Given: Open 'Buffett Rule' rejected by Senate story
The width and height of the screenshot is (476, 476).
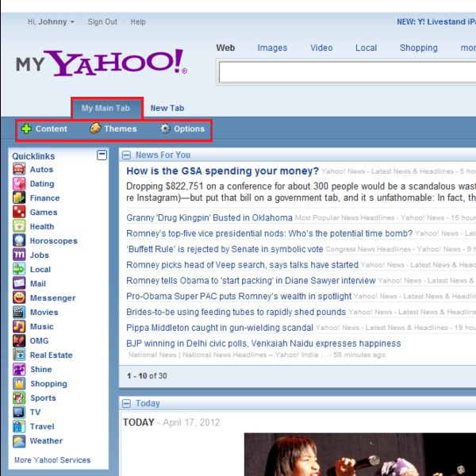Looking at the screenshot, I should coord(225,249).
